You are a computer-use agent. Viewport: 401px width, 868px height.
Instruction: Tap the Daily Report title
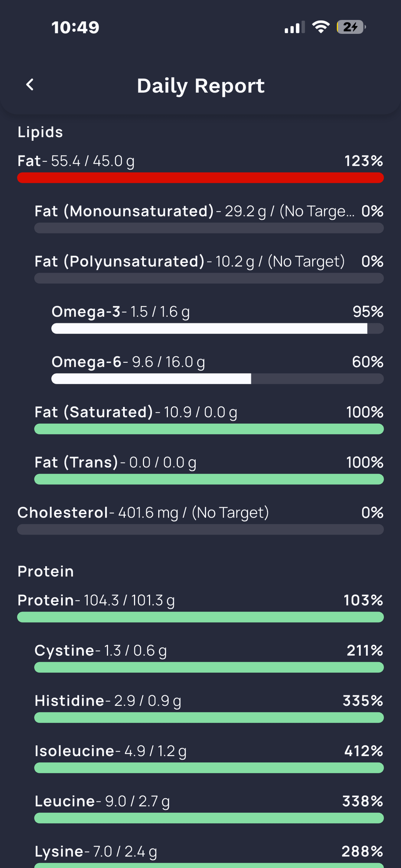[x=200, y=86]
